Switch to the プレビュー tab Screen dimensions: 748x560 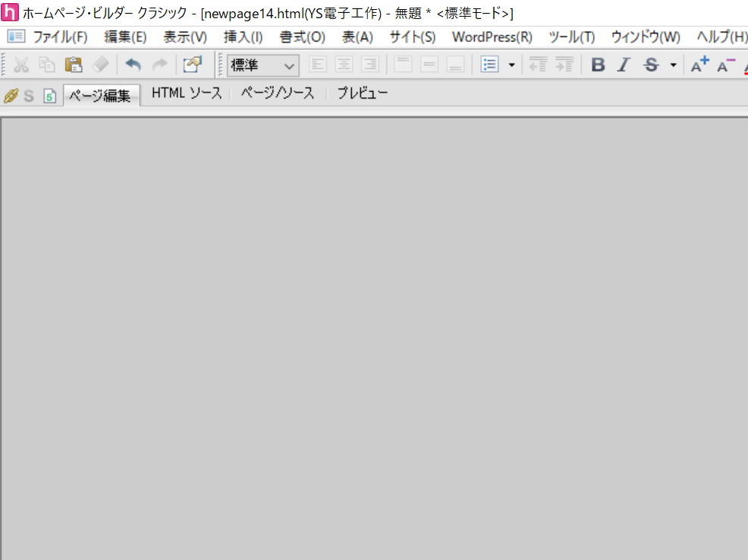coord(362,93)
